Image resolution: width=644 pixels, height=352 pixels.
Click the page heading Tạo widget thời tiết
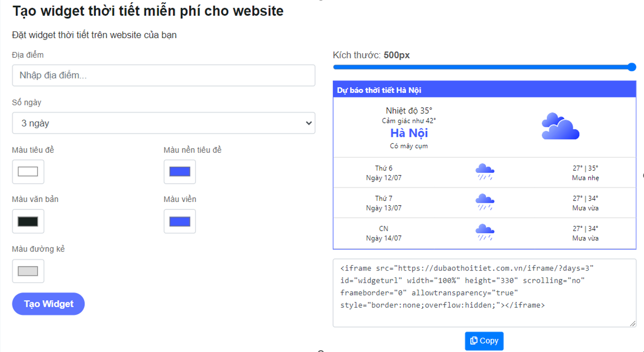(x=148, y=11)
